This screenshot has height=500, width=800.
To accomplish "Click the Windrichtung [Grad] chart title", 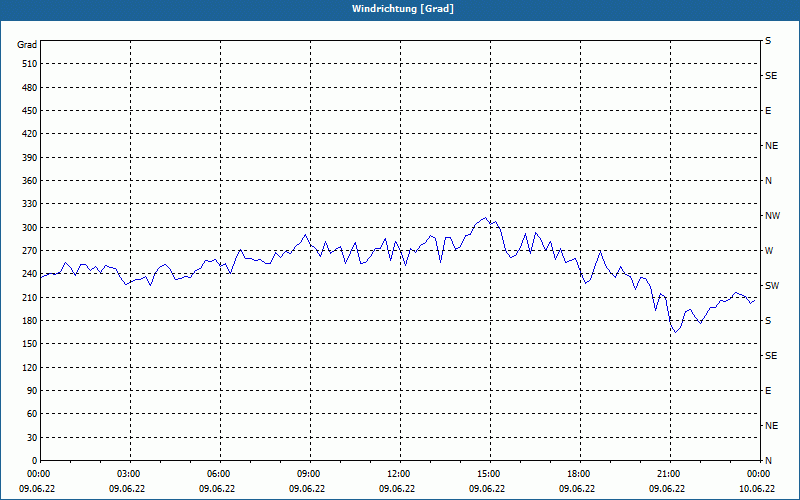I will tap(403, 9).
